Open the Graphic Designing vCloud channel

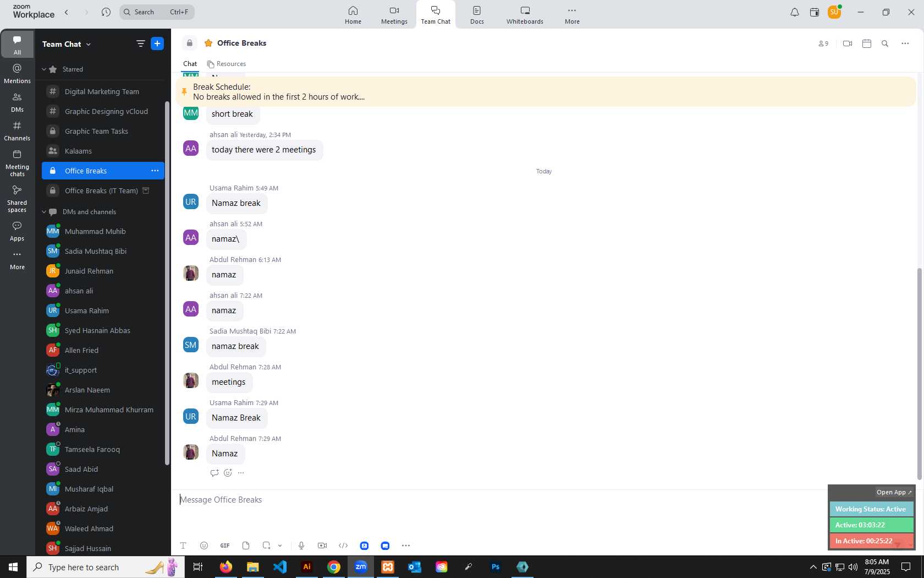point(103,111)
